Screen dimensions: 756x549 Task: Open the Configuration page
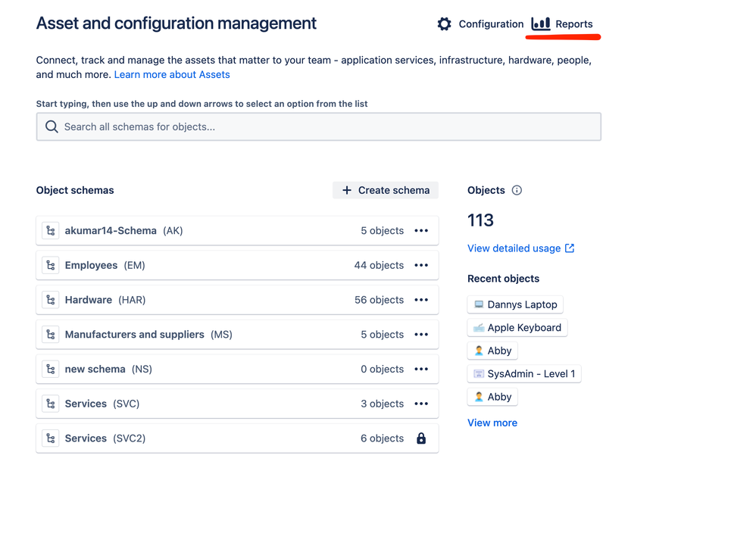coord(480,24)
